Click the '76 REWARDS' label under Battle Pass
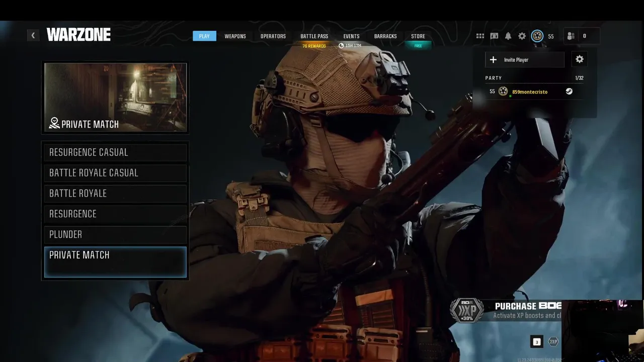The width and height of the screenshot is (644, 362). point(314,46)
